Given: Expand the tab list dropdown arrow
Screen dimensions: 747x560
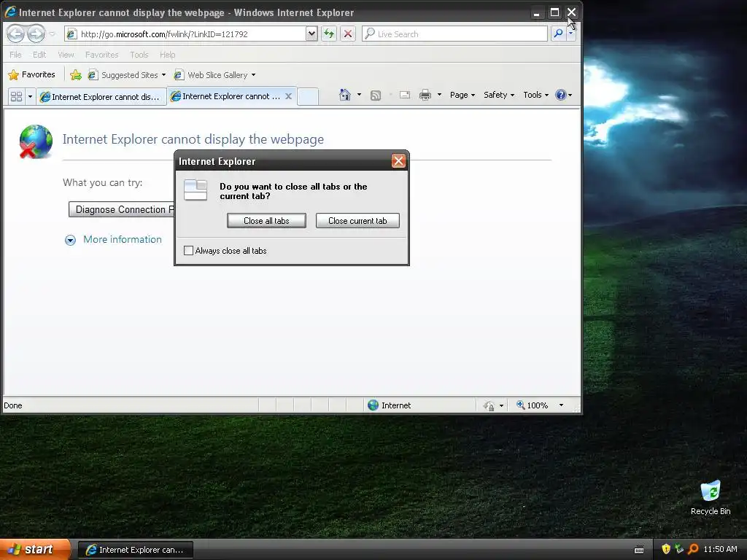Looking at the screenshot, I should pos(30,97).
